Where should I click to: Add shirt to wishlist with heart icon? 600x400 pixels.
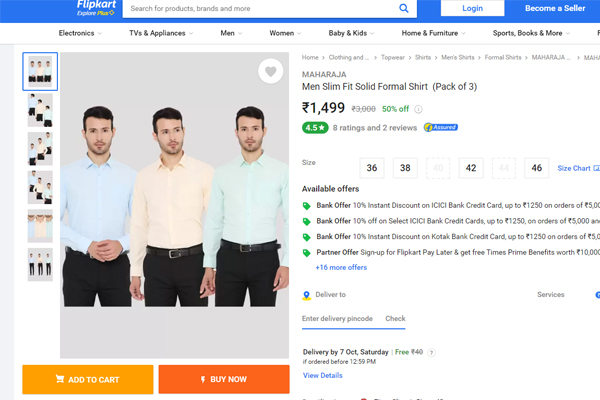(x=270, y=71)
